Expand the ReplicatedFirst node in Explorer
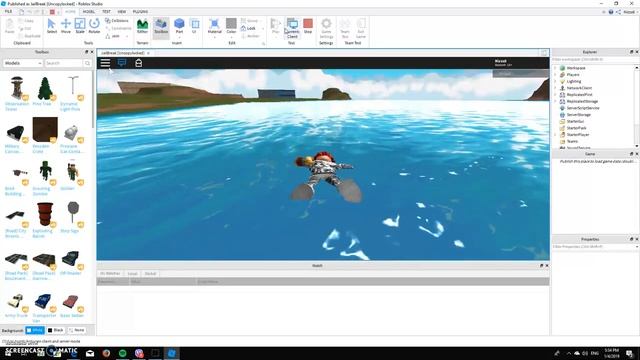The height and width of the screenshot is (360, 640). pos(556,95)
